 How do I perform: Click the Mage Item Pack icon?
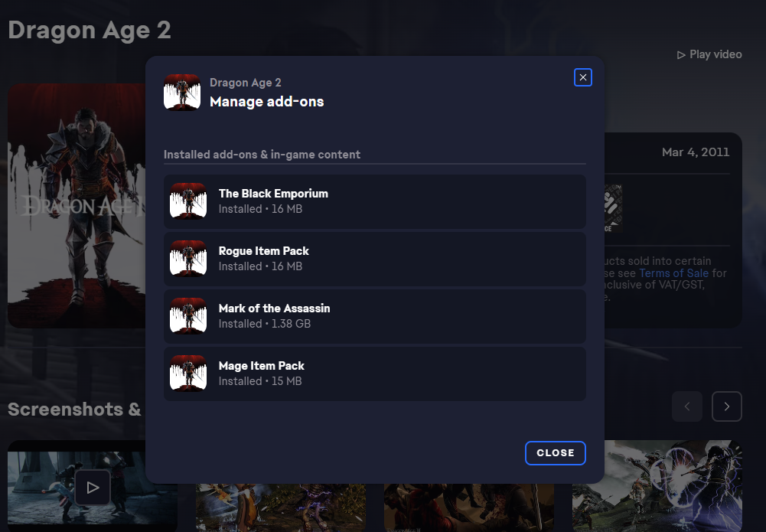pos(188,374)
